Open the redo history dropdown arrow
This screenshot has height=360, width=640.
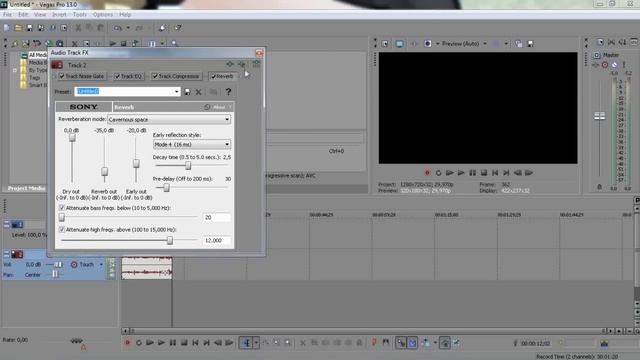tap(149, 28)
